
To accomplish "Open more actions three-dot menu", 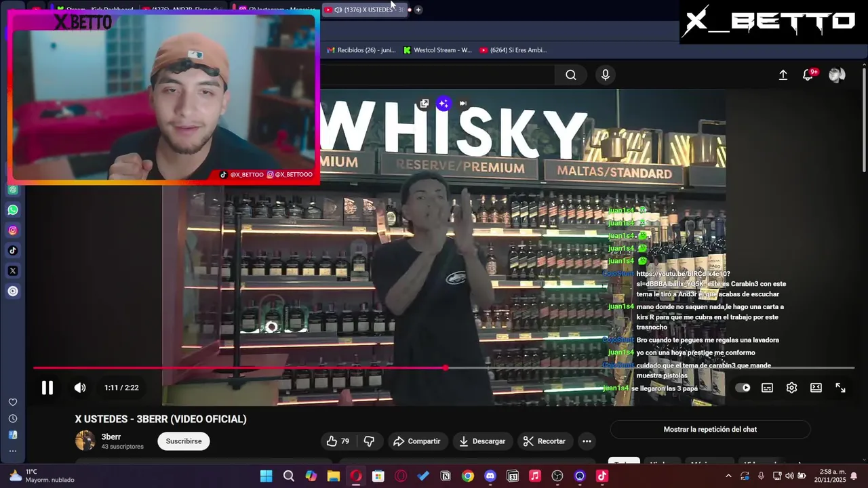I will pyautogui.click(x=587, y=441).
